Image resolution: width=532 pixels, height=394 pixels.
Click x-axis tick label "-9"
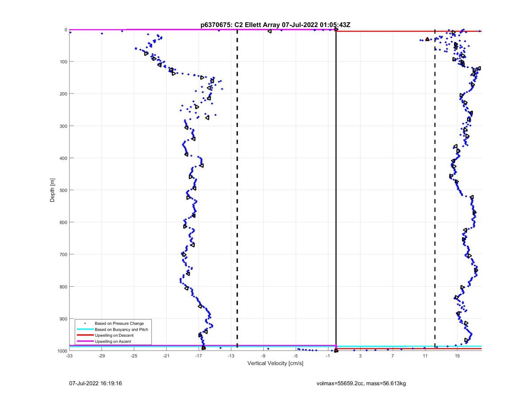pyautogui.click(x=263, y=355)
